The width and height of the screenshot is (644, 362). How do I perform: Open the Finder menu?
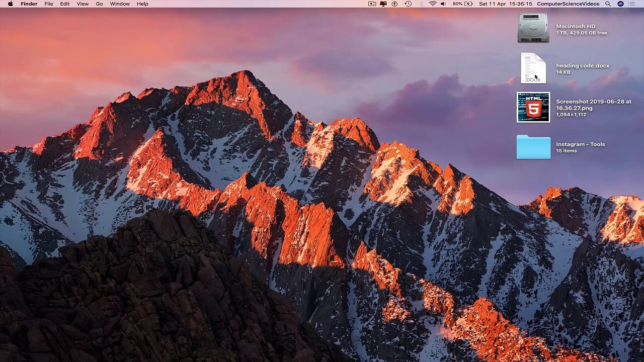(29, 4)
